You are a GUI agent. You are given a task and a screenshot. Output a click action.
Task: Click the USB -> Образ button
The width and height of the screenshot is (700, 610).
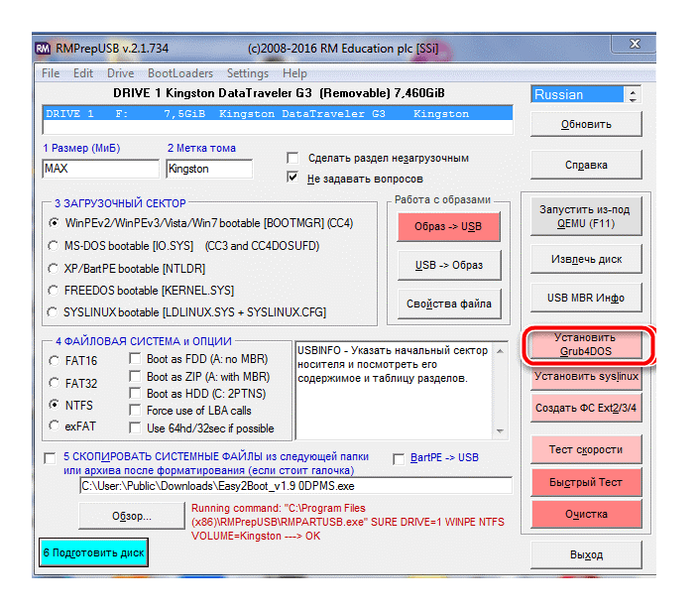[449, 265]
